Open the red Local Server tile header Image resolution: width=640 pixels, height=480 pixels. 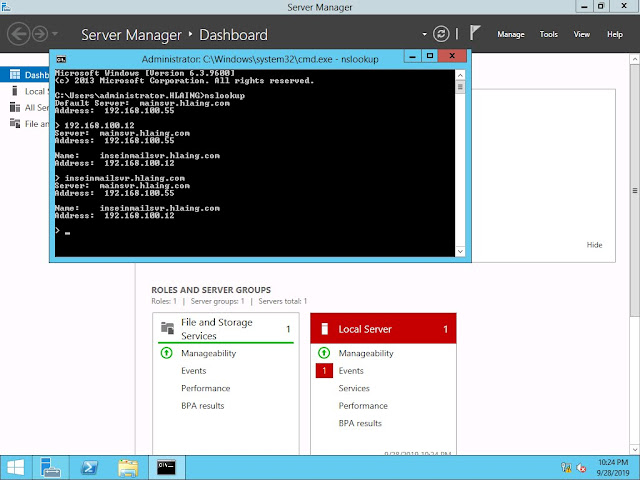pos(383,329)
